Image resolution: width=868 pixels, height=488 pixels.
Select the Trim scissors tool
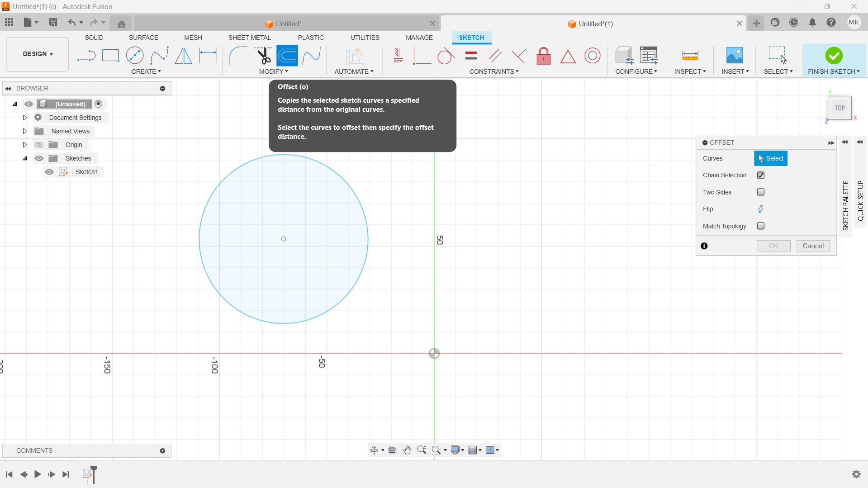263,56
